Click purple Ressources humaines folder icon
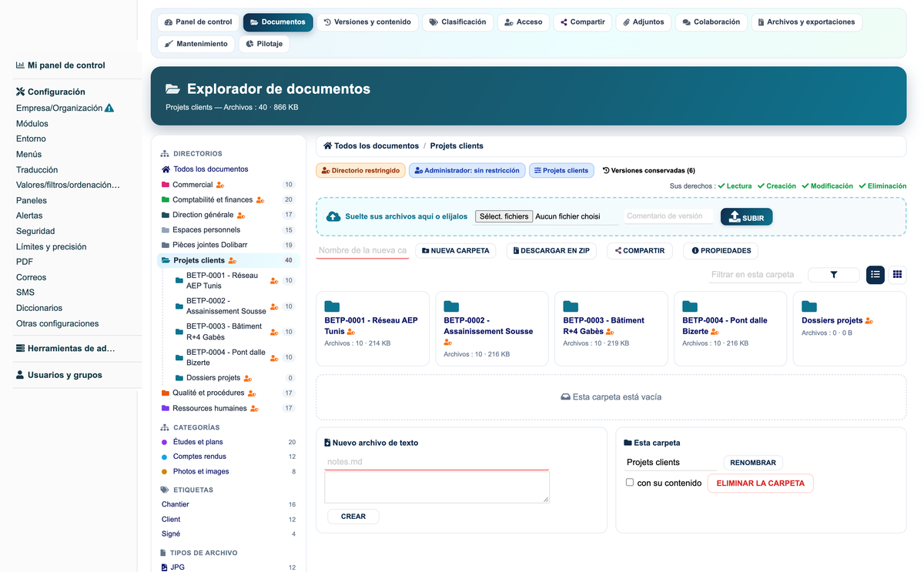 click(x=166, y=408)
